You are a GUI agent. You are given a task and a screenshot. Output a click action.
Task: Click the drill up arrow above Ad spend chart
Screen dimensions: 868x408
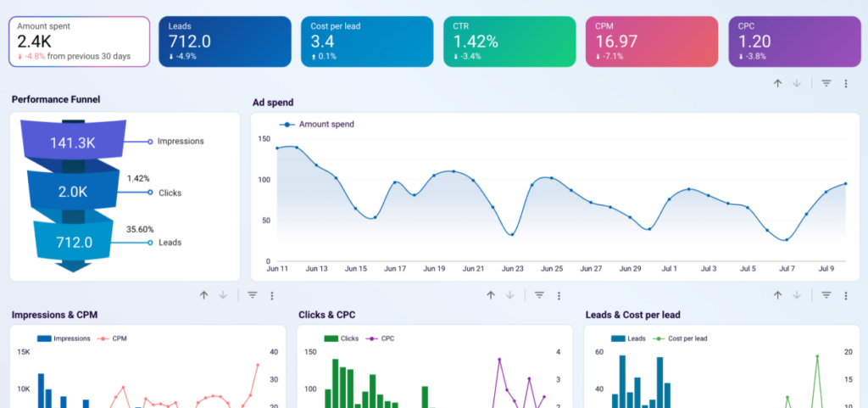click(778, 83)
